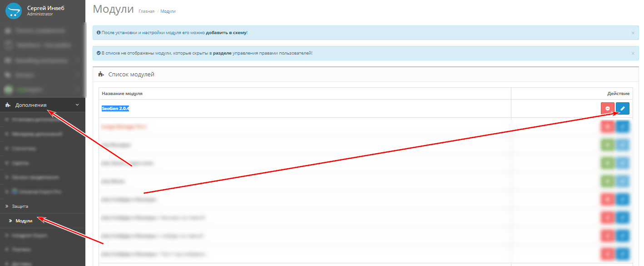Click the SeoGen 2.0.4 module name
The height and width of the screenshot is (266, 644).
116,109
